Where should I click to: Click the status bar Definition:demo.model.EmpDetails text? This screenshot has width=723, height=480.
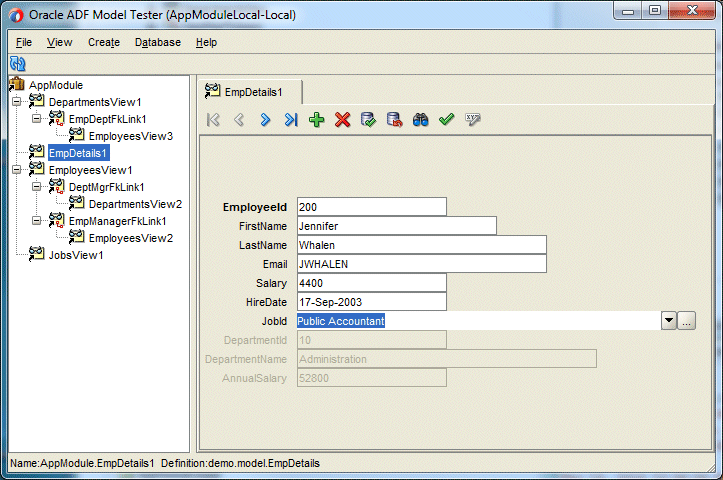(240, 463)
